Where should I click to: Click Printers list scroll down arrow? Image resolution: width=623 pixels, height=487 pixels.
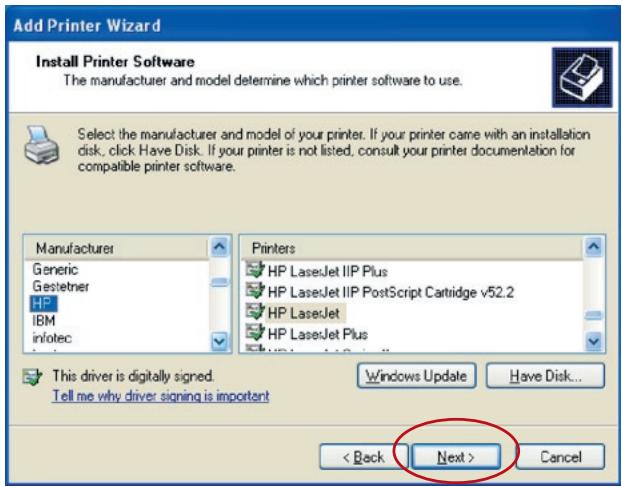point(594,341)
